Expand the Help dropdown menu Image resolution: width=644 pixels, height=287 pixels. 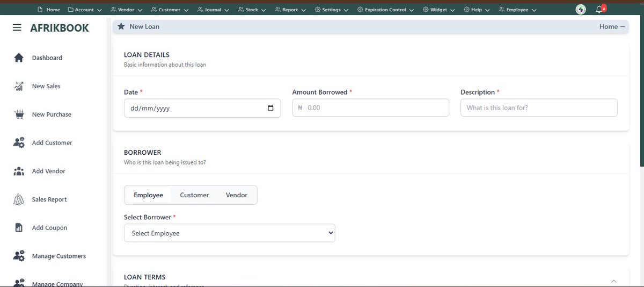477,10
